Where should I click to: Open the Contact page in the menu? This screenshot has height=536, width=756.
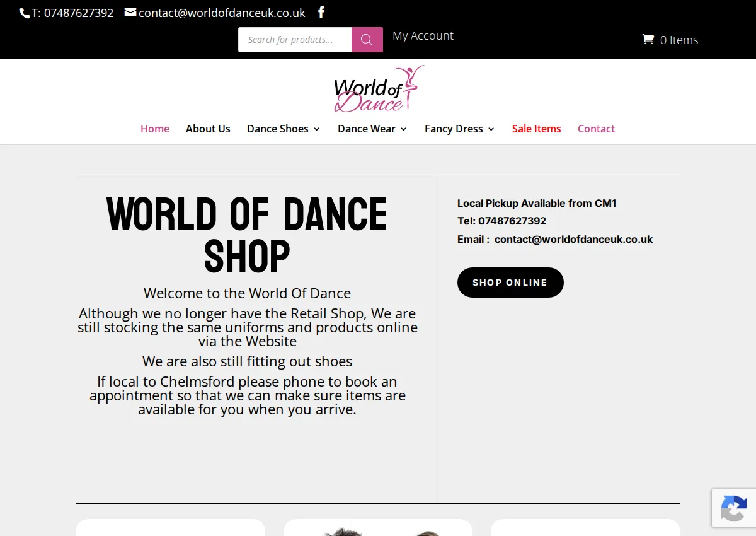(596, 129)
